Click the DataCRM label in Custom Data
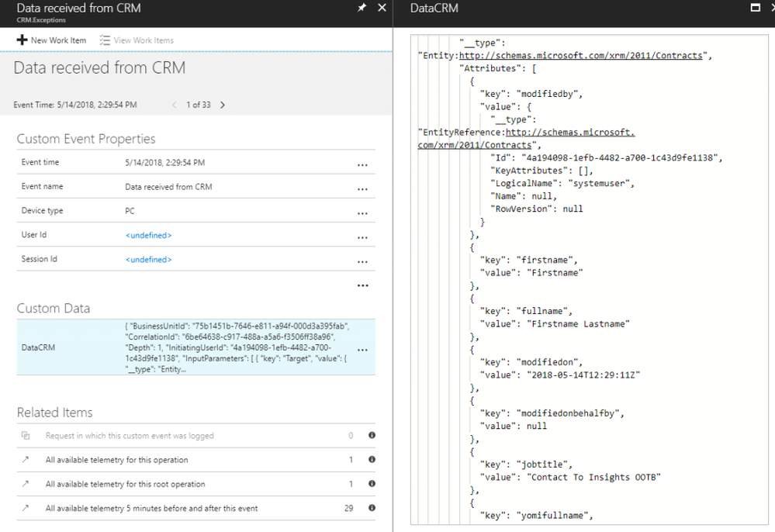The width and height of the screenshot is (775, 532). [x=38, y=347]
